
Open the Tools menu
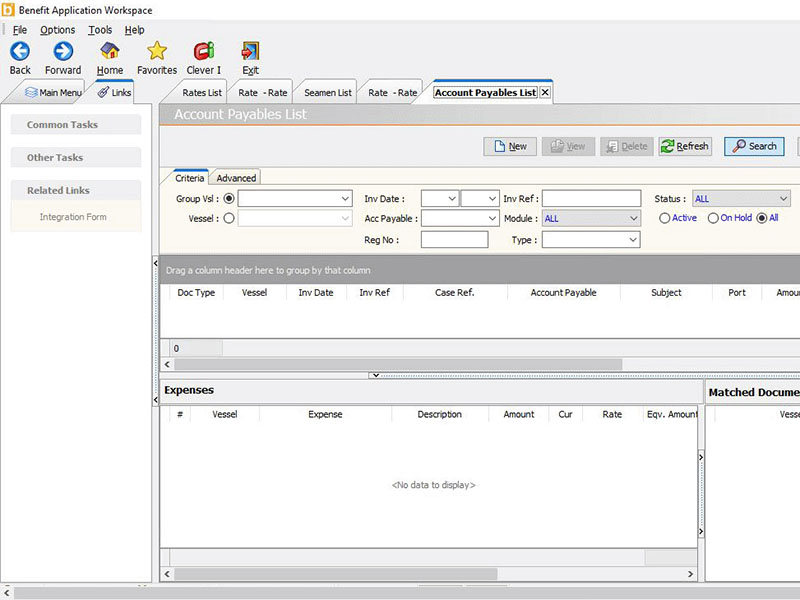click(x=100, y=30)
